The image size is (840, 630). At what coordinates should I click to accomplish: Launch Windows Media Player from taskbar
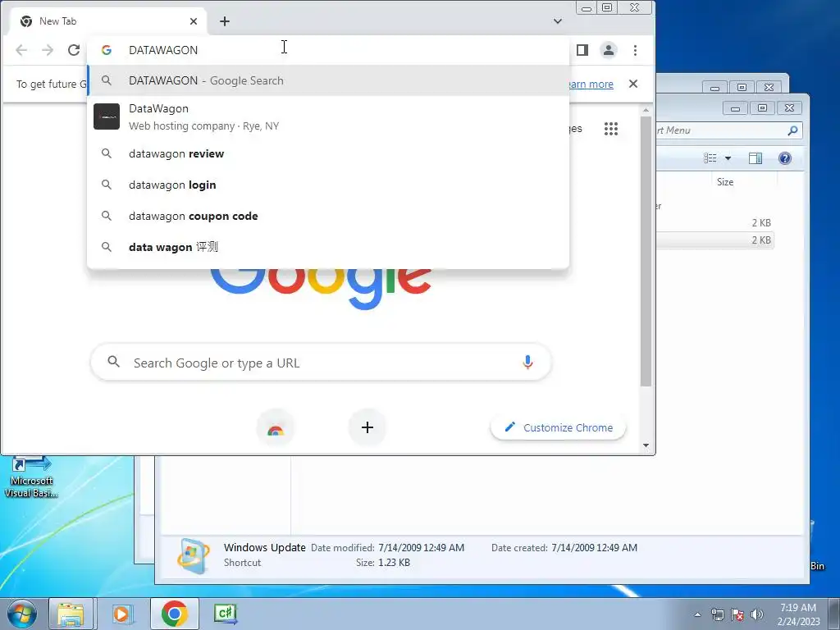(122, 614)
